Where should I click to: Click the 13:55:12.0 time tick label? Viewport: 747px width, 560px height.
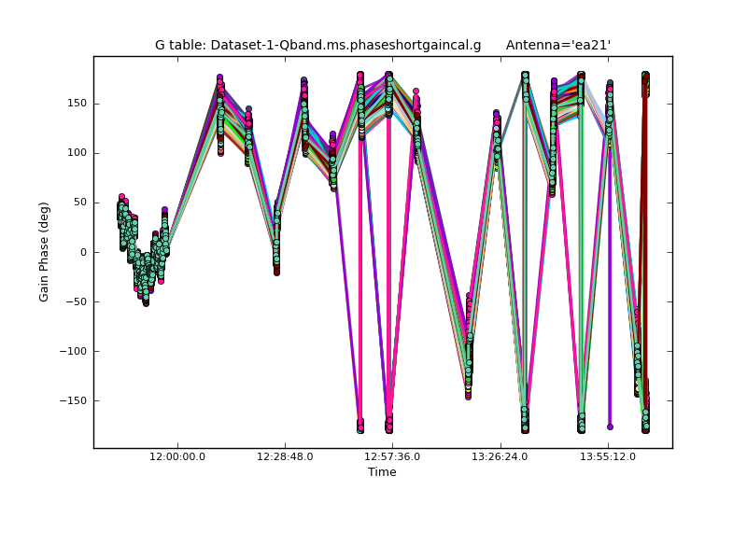click(x=608, y=456)
